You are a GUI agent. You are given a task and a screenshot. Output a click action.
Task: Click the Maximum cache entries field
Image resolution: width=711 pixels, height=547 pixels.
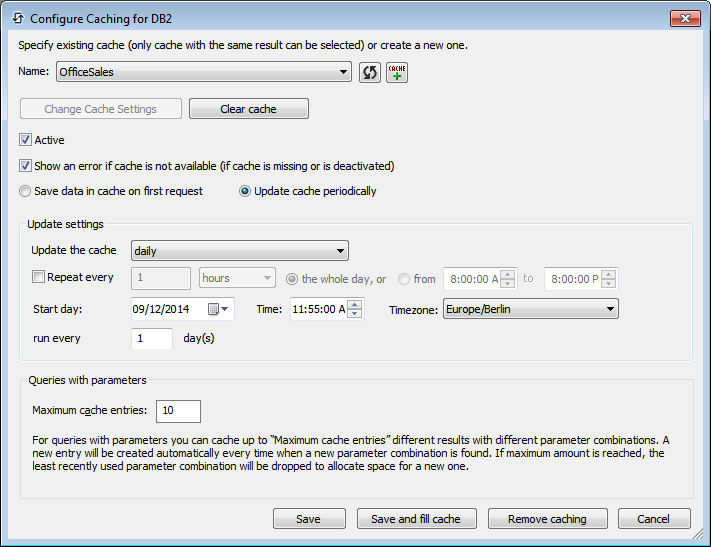178,411
